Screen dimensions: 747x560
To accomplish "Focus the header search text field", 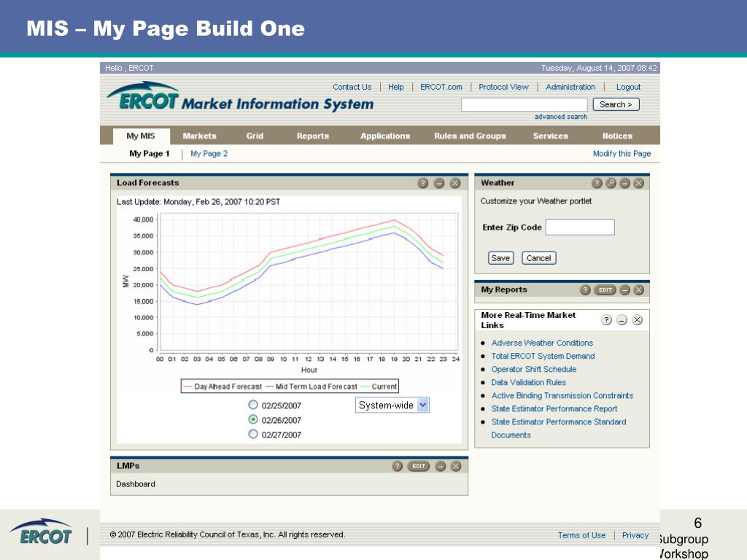I will tap(524, 104).
